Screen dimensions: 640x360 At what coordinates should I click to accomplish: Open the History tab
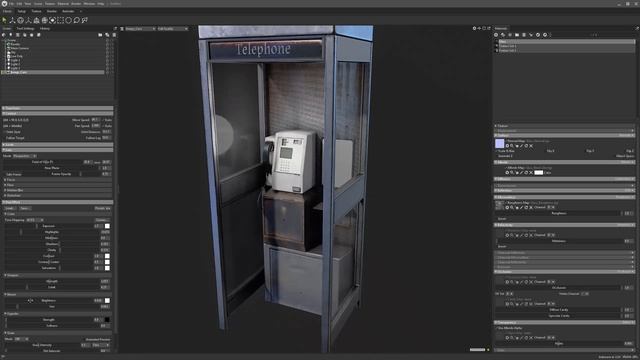45,29
